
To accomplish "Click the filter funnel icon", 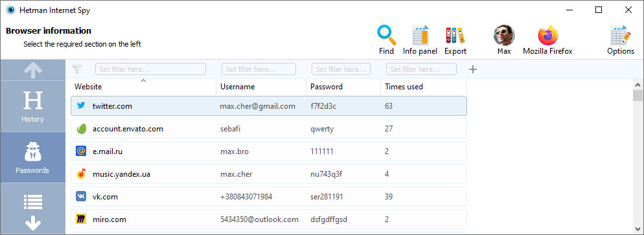I will tap(77, 69).
